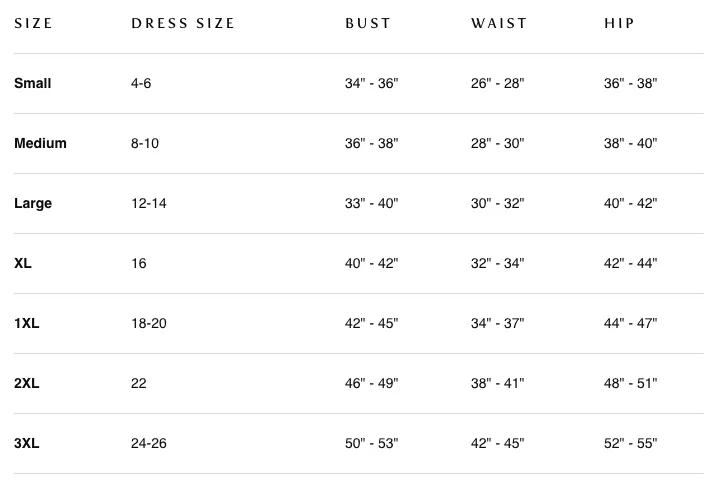The width and height of the screenshot is (713, 488).
Task: Select the XL size row label
Action: point(23,263)
